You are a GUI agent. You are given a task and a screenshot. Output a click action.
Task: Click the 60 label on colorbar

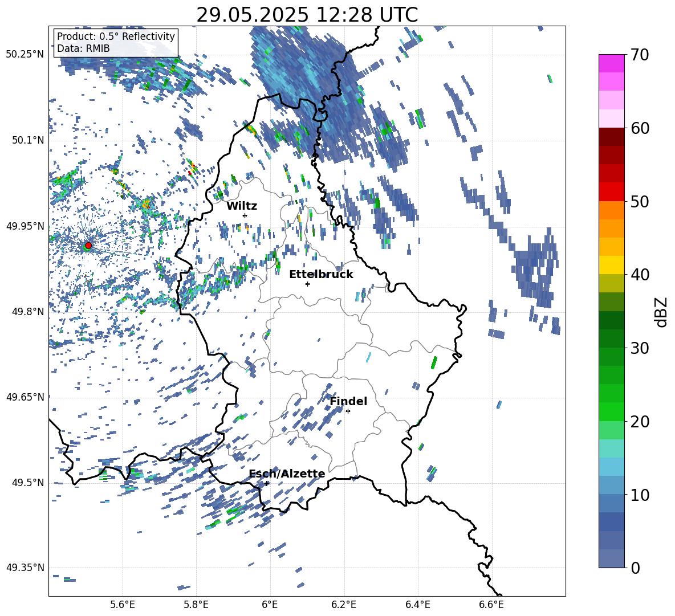[639, 128]
